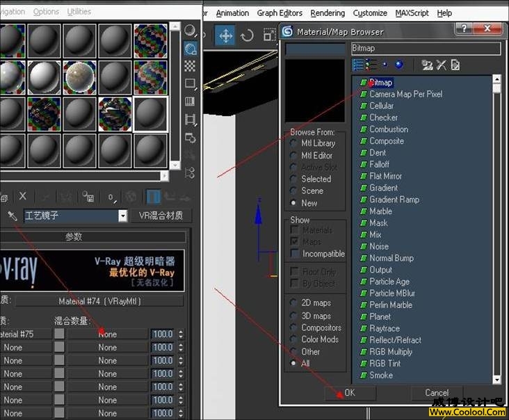Open the Graph Editors menu
This screenshot has height=420, width=509.
click(x=280, y=13)
